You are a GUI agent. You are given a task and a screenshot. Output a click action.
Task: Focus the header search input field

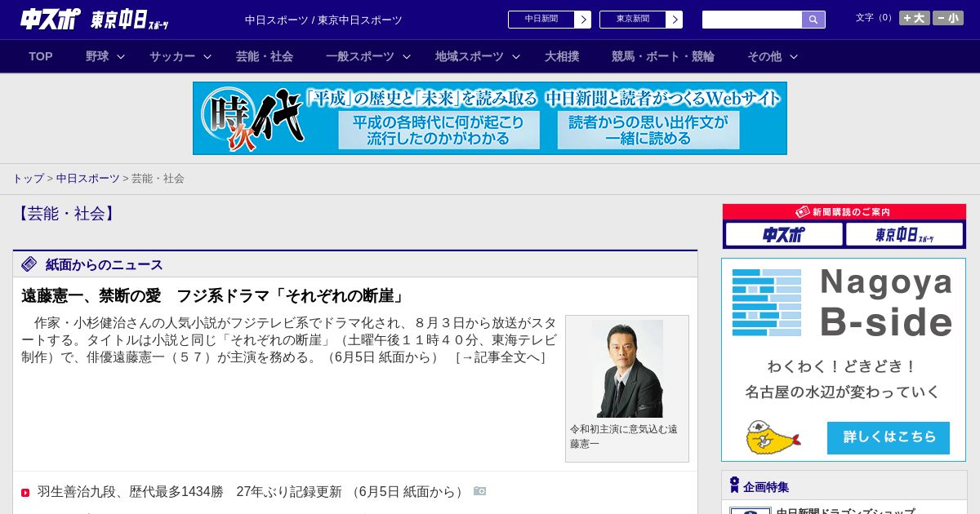(752, 20)
